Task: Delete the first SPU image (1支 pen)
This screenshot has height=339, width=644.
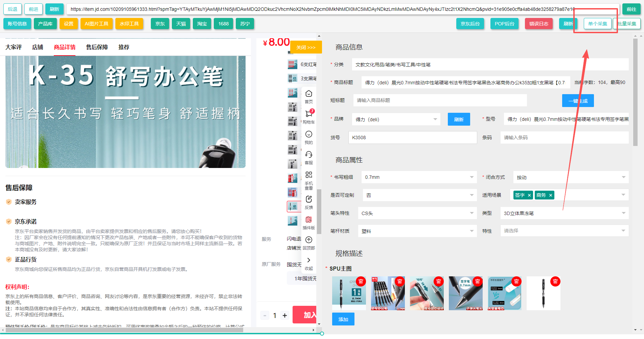Action: click(361, 281)
